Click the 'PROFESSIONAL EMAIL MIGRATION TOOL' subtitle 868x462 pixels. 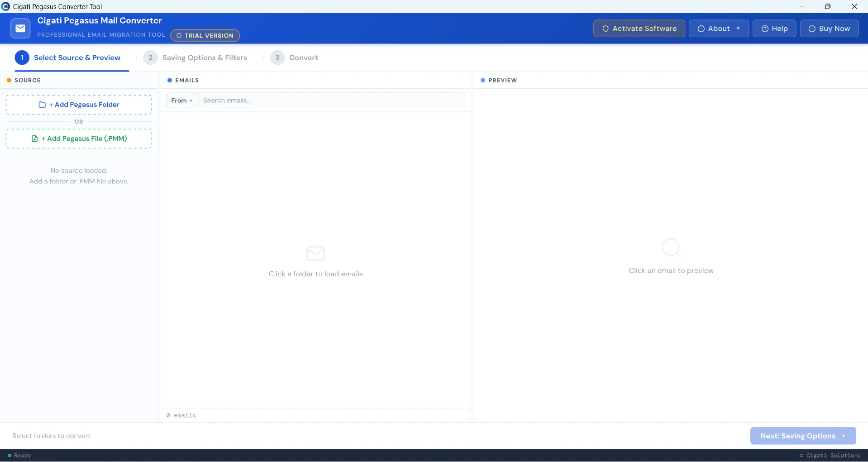pyautogui.click(x=101, y=35)
